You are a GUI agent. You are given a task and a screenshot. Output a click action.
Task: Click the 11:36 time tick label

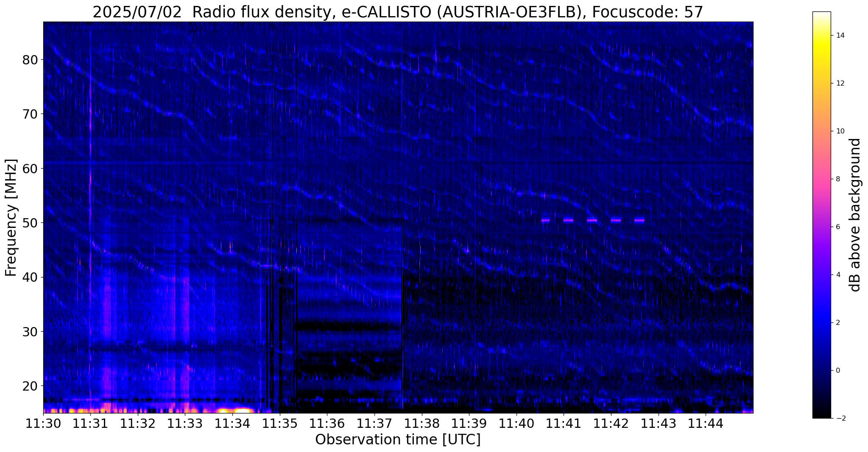tap(327, 423)
